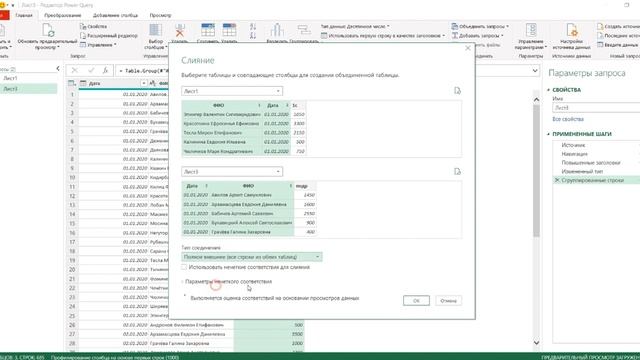Screen dimensions: 640x360
Task: Select Дата column header in first preview table
Action: coord(276,105)
